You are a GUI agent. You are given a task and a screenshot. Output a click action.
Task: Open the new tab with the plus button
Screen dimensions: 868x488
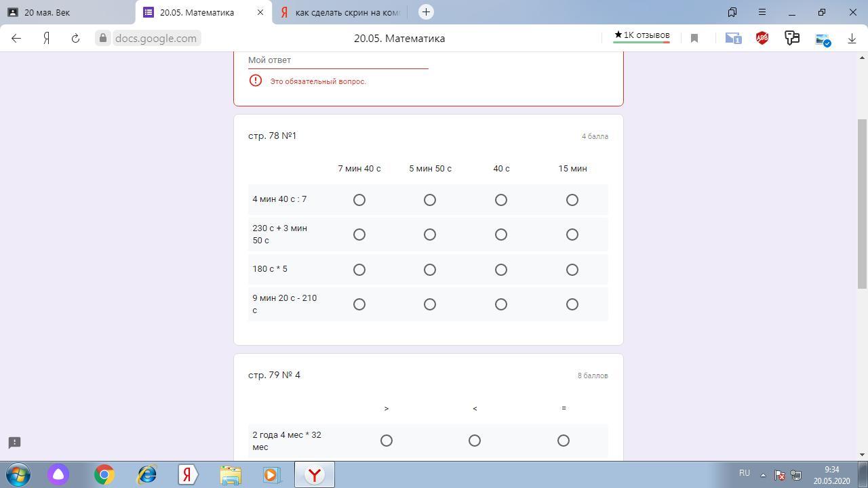tap(426, 12)
